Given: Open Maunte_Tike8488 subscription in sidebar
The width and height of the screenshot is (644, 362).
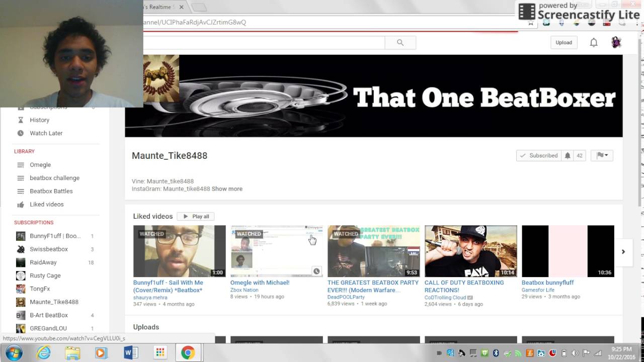Looking at the screenshot, I should tap(54, 302).
